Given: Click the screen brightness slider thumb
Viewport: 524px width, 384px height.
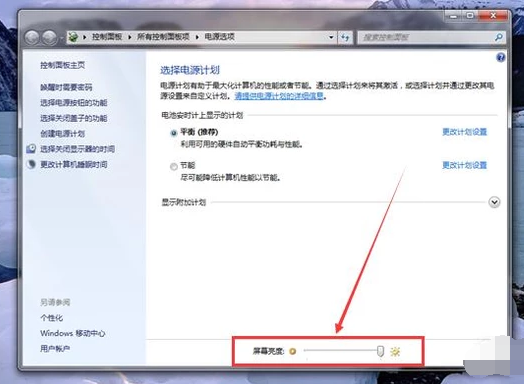Looking at the screenshot, I should pos(380,351).
